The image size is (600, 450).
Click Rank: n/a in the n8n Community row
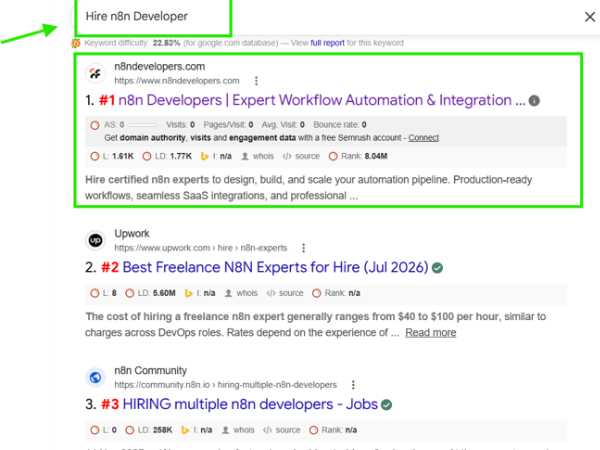[333, 430]
